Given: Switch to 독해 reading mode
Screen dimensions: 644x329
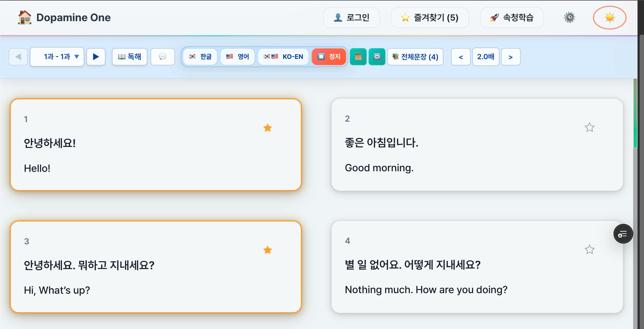Looking at the screenshot, I should 130,57.
